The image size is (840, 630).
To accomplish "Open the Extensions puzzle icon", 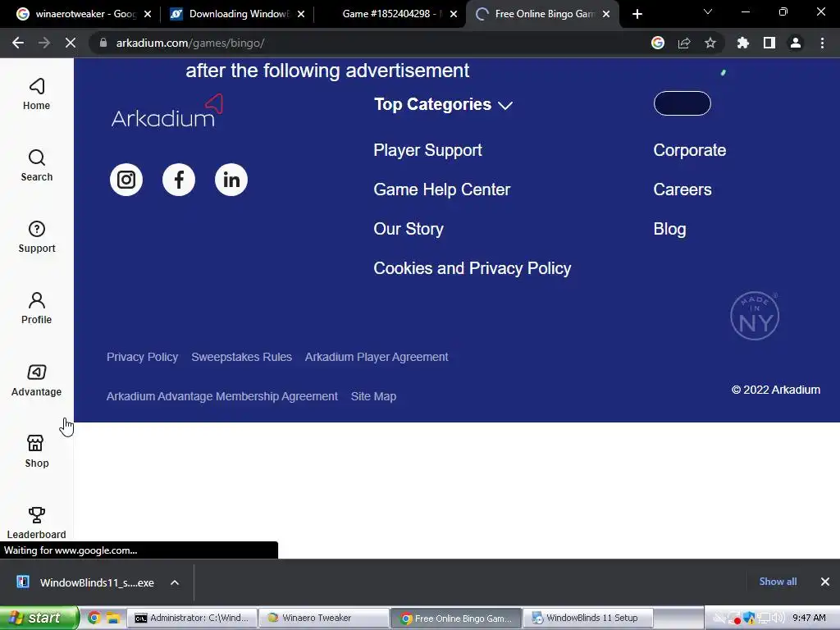I will pyautogui.click(x=742, y=43).
